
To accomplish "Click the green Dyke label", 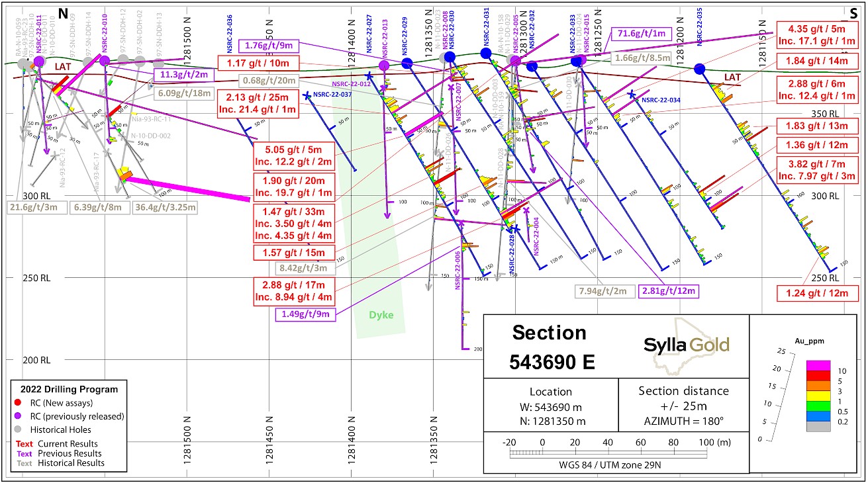I will 380,315.
